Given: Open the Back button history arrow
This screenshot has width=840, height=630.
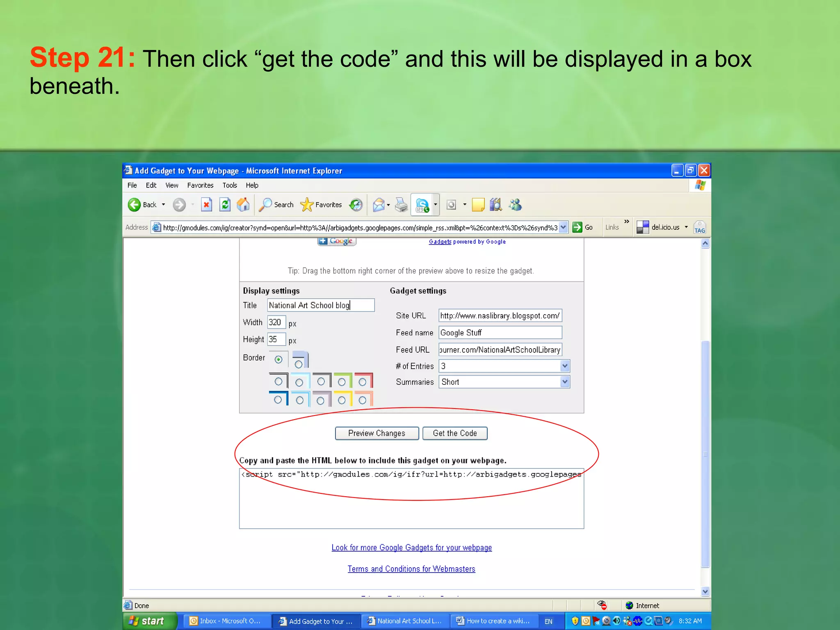Looking at the screenshot, I should click(x=163, y=205).
